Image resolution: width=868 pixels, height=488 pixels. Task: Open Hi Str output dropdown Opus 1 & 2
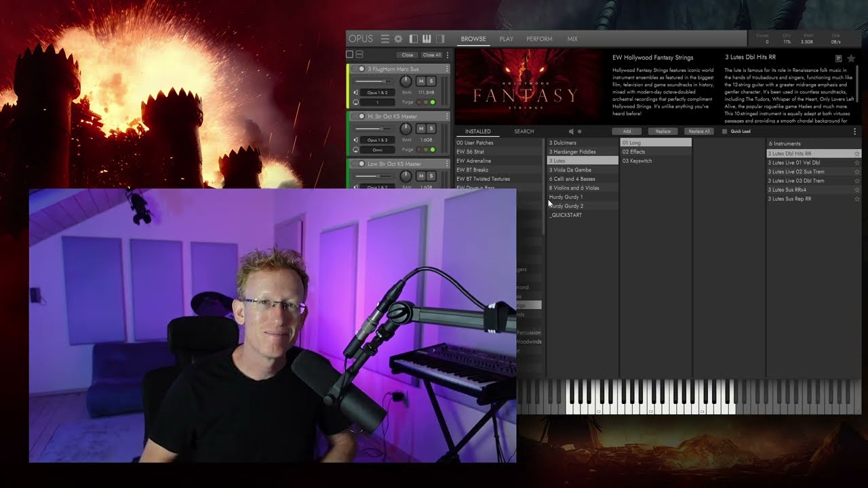coord(378,140)
